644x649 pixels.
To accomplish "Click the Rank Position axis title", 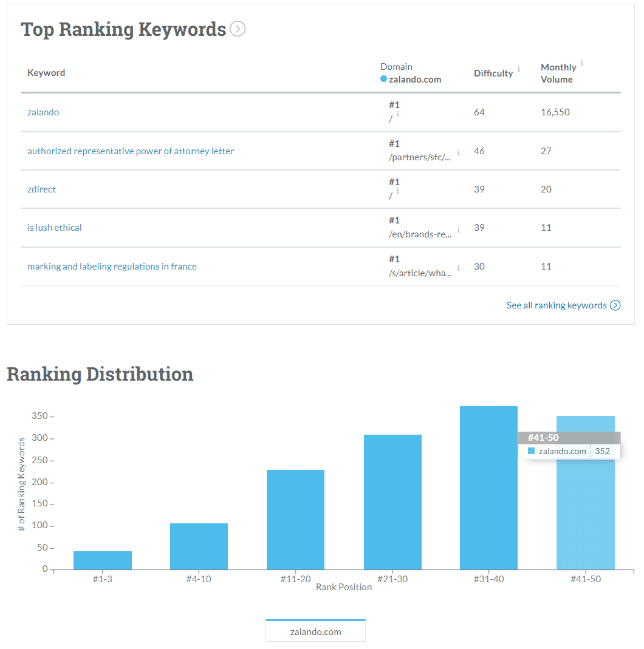I will [x=344, y=587].
